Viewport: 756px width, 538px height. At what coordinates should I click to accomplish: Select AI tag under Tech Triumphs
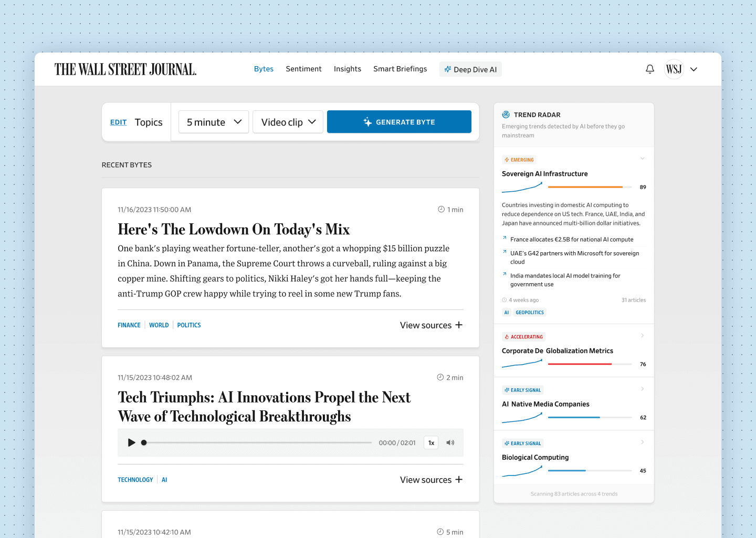click(x=164, y=480)
